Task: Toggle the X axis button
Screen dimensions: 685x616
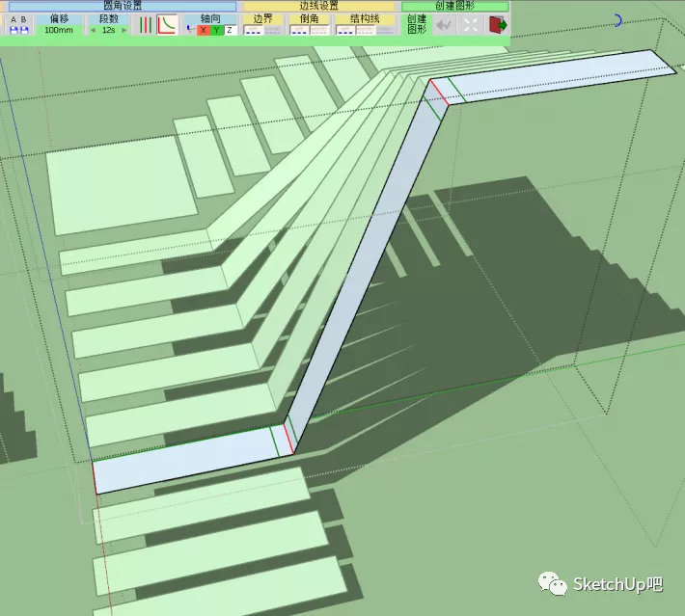Action: click(x=204, y=30)
